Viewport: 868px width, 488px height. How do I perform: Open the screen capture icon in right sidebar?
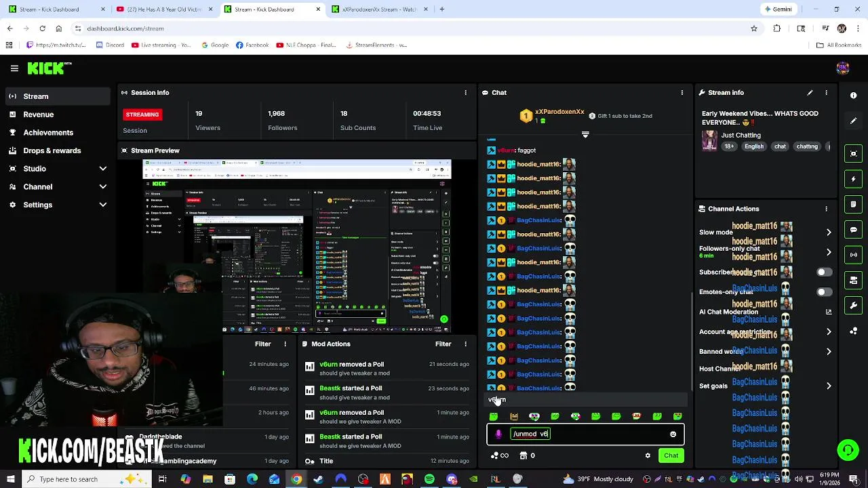tap(854, 154)
